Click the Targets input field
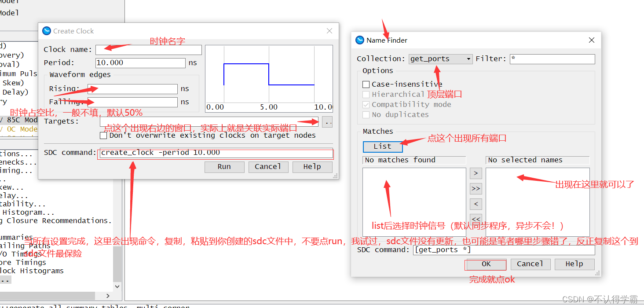The width and height of the screenshot is (644, 308). coord(209,121)
